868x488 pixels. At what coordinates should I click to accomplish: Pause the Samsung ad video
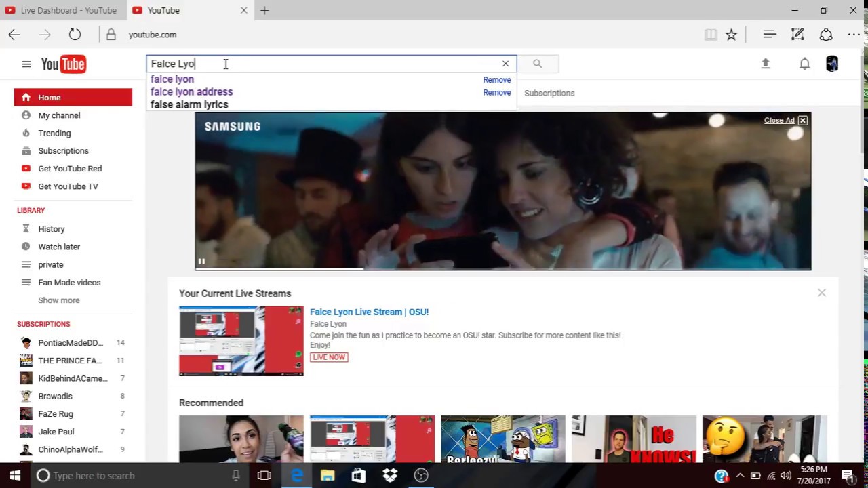click(x=201, y=262)
